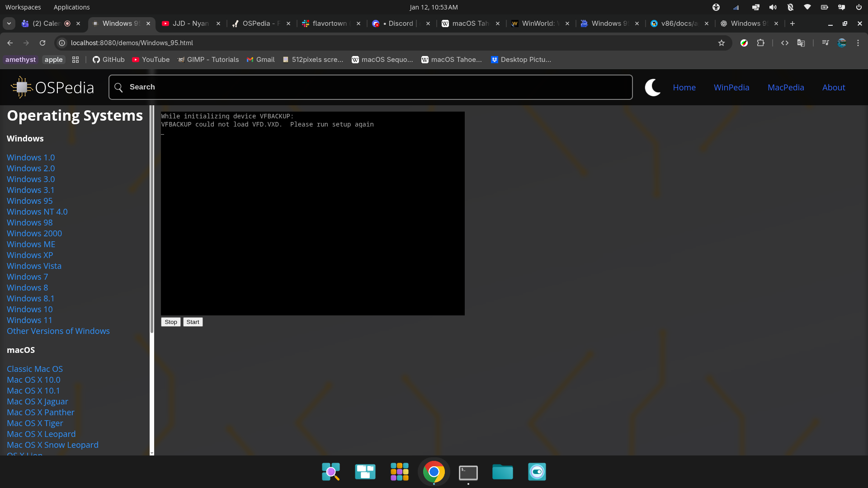Viewport: 868px width, 488px height.
Task: Switch to the JJD - Nyan YouTube tab
Action: [190, 23]
